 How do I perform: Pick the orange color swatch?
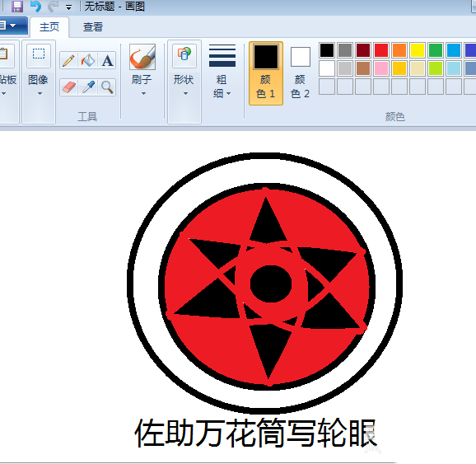(x=399, y=50)
